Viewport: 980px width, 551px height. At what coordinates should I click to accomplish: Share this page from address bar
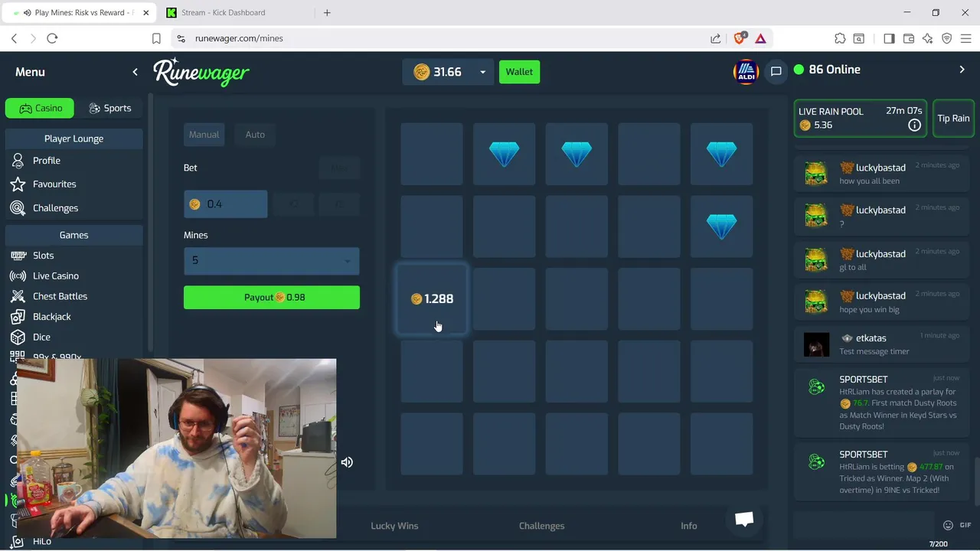(x=715, y=38)
